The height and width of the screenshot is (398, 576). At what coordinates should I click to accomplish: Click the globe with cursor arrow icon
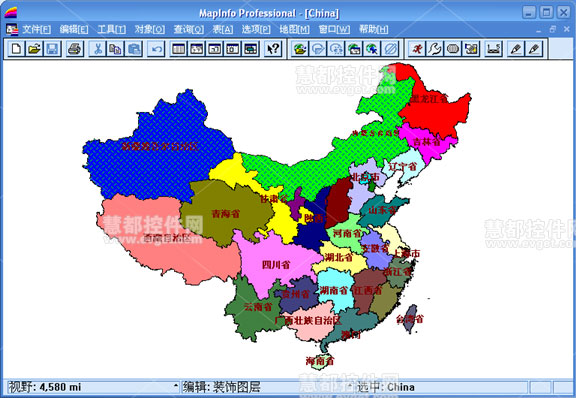[x=372, y=49]
